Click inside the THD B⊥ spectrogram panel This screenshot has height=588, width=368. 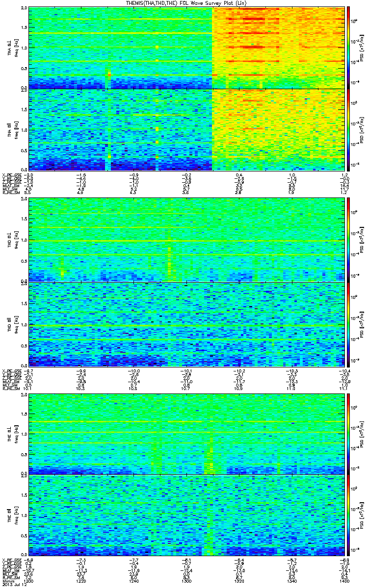point(185,240)
